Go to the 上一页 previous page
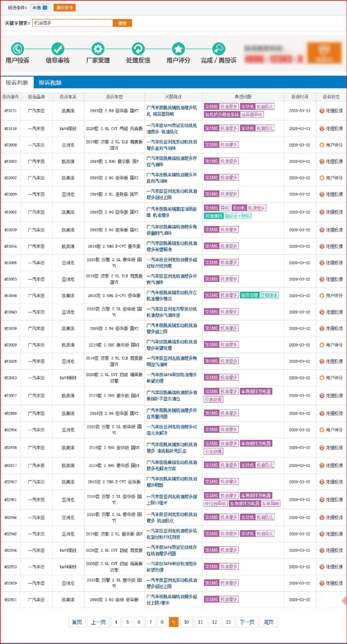The image size is (347, 644). pyautogui.click(x=98, y=622)
